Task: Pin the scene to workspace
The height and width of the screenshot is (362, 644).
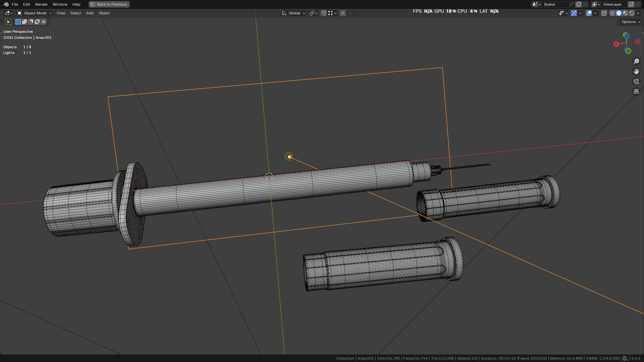Action: point(571,4)
